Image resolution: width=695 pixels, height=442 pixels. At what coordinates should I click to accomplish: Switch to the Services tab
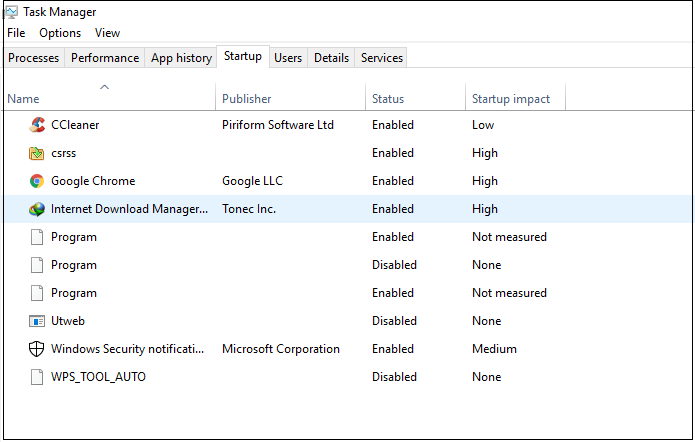[381, 58]
